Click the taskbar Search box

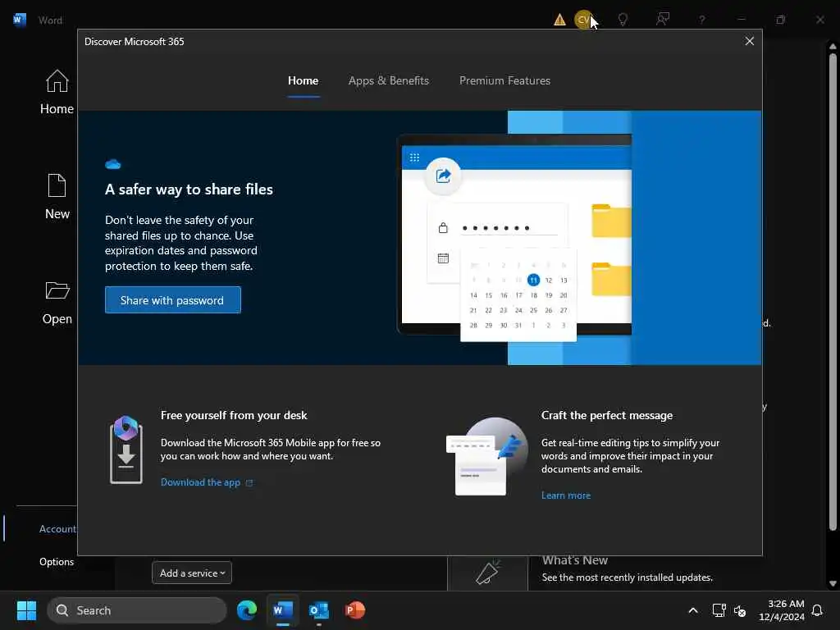tap(137, 610)
